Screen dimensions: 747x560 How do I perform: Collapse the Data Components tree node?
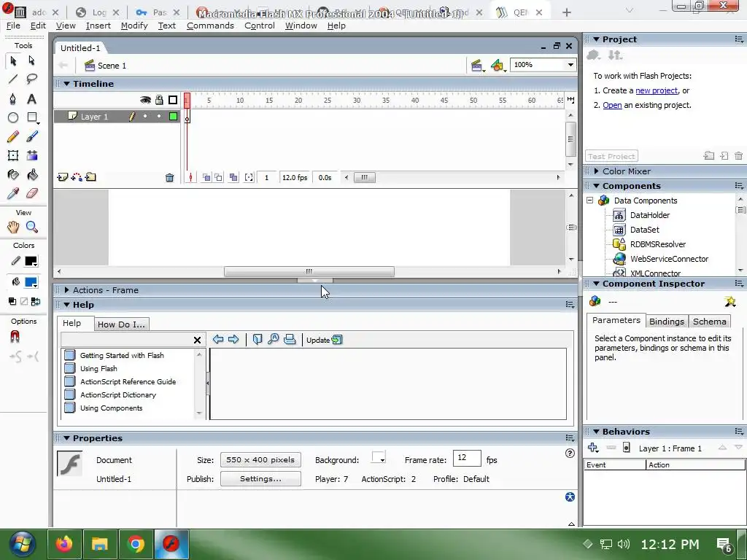[x=589, y=201]
